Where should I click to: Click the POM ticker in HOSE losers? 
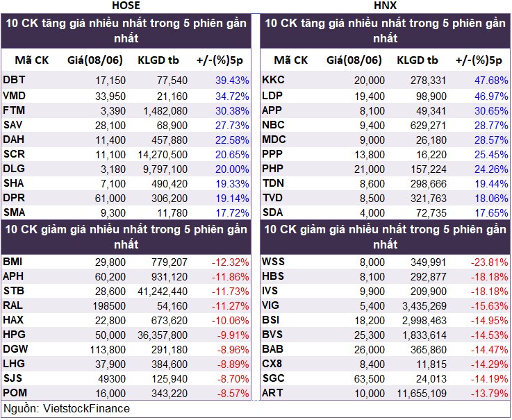point(15,393)
